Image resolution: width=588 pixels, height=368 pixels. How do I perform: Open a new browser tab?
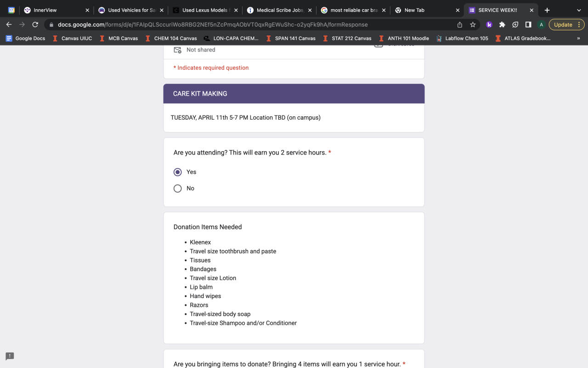coord(547,10)
